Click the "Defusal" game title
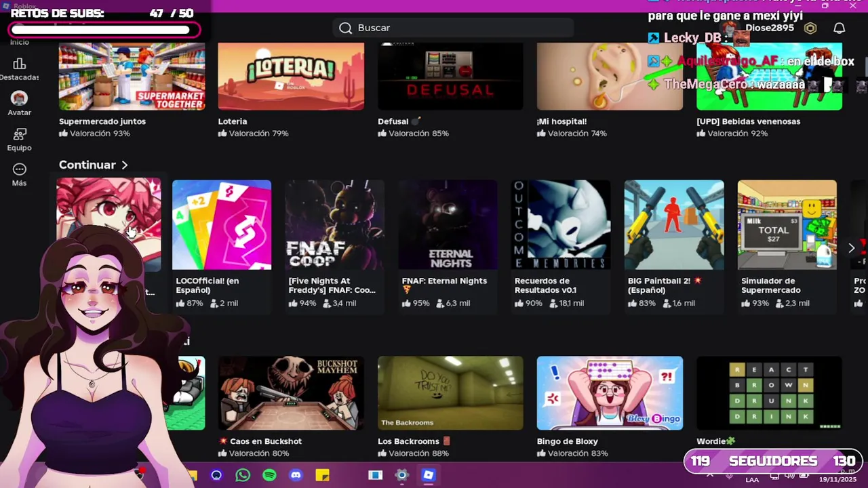Image resolution: width=868 pixels, height=488 pixels. coord(393,121)
